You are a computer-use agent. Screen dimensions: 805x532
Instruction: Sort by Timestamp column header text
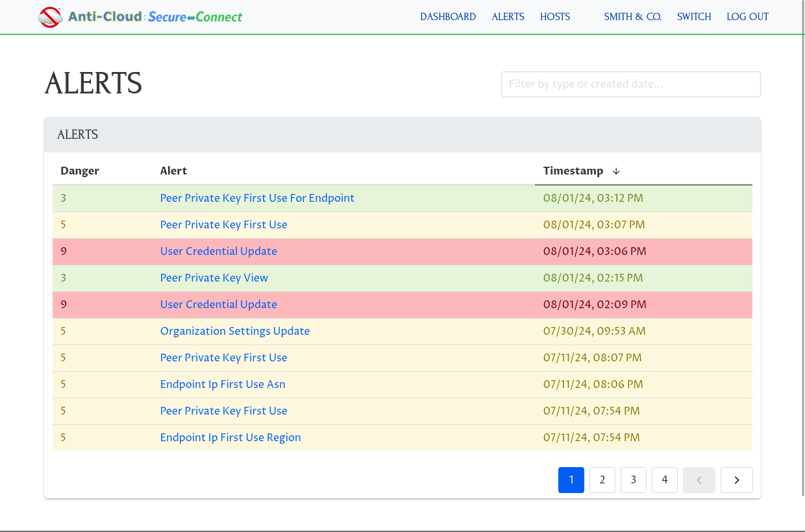tap(573, 171)
